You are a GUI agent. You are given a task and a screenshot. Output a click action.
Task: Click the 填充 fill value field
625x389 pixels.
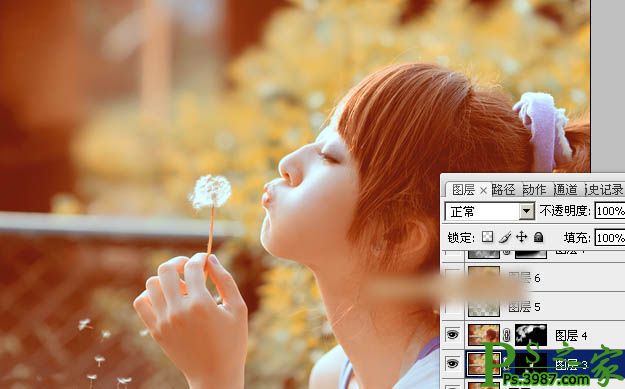pyautogui.click(x=610, y=238)
